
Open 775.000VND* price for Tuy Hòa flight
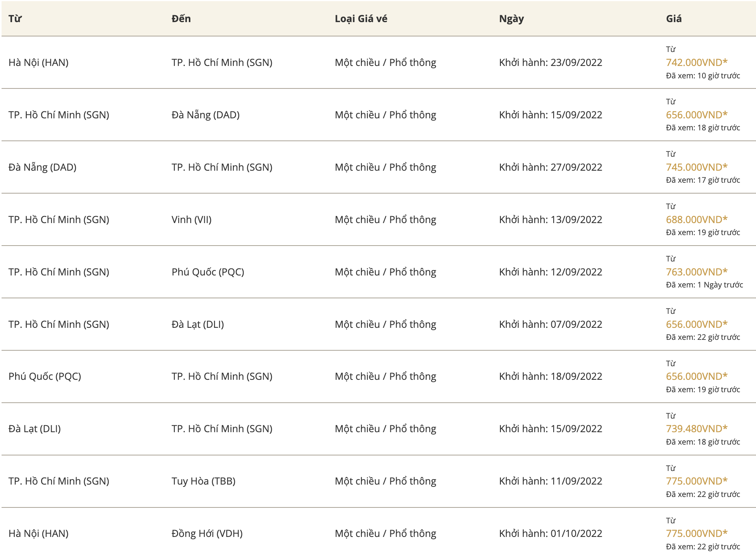pos(697,481)
